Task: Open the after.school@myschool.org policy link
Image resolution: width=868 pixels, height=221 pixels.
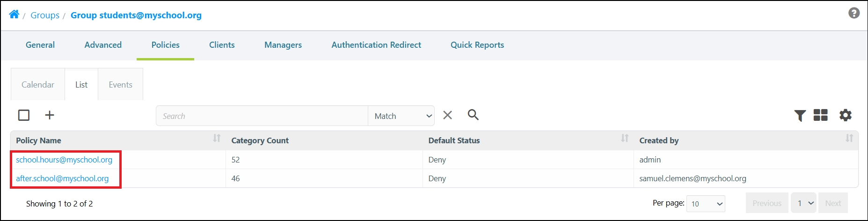Action: tap(62, 178)
